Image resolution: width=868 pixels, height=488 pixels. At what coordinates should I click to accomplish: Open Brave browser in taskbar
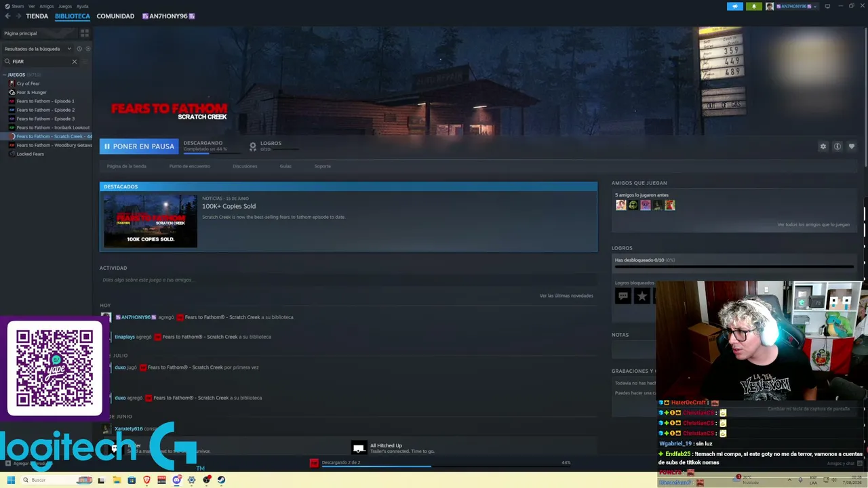(x=146, y=480)
